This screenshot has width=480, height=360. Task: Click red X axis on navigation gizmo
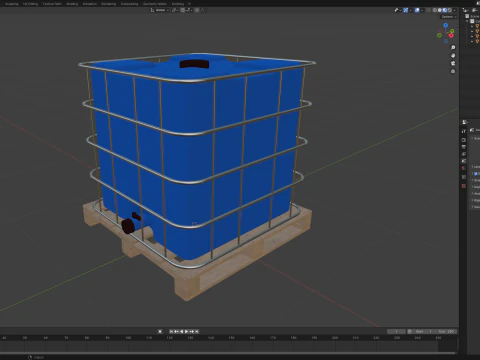click(x=451, y=36)
